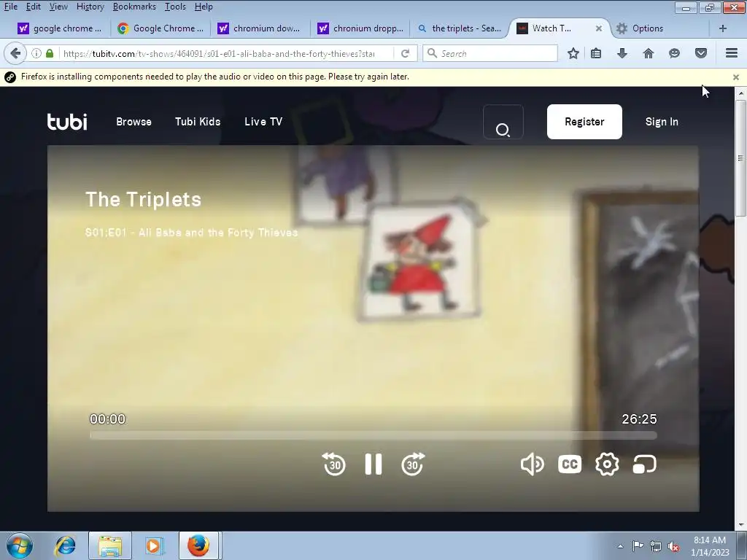Image resolution: width=747 pixels, height=560 pixels.
Task: Open Pocket icon in toolbar
Action: [701, 53]
